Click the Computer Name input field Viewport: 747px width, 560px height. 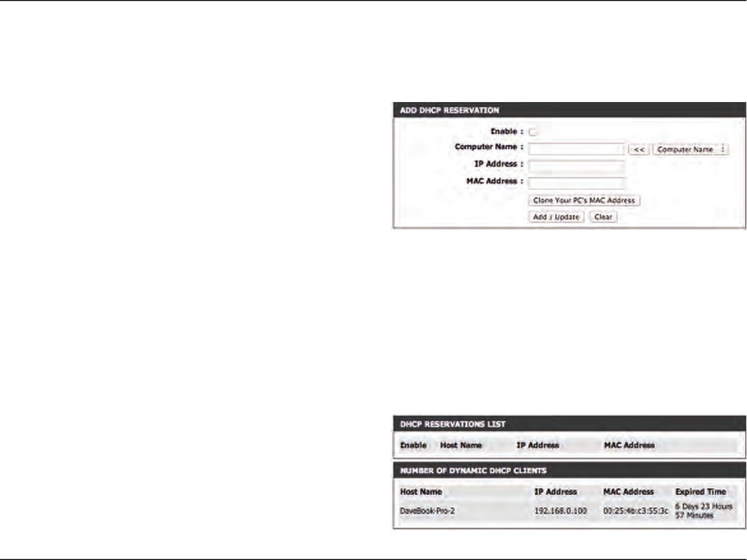(576, 149)
